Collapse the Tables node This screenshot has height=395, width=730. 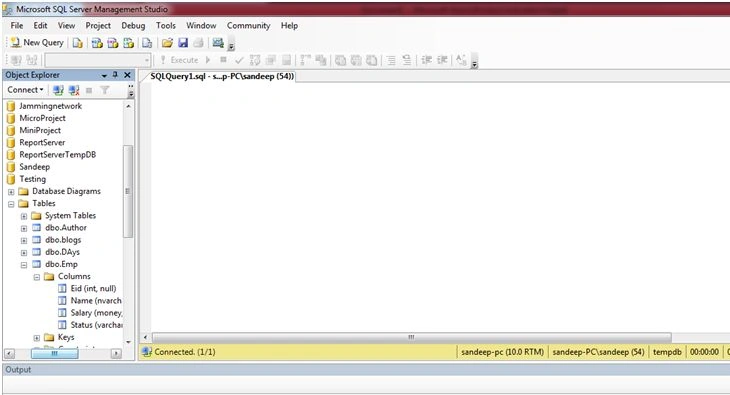11,204
